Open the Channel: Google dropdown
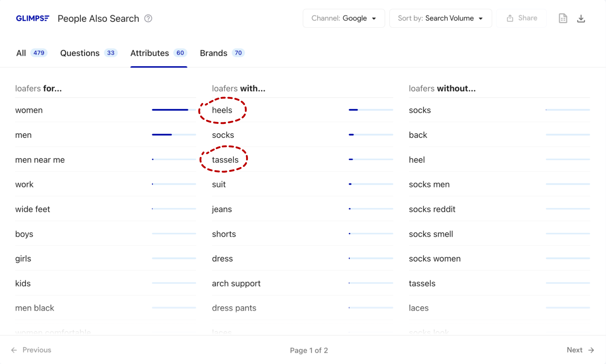This screenshot has width=606, height=364. coord(344,18)
